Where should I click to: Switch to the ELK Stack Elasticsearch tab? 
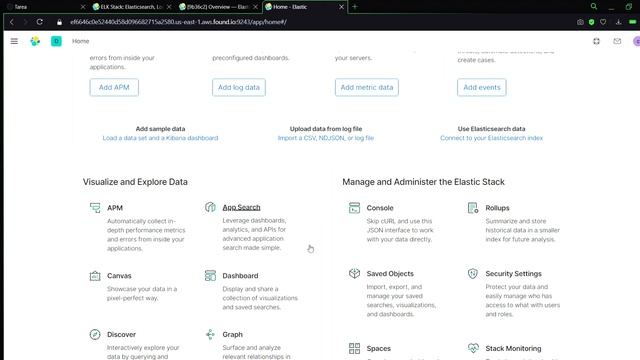coord(131,7)
